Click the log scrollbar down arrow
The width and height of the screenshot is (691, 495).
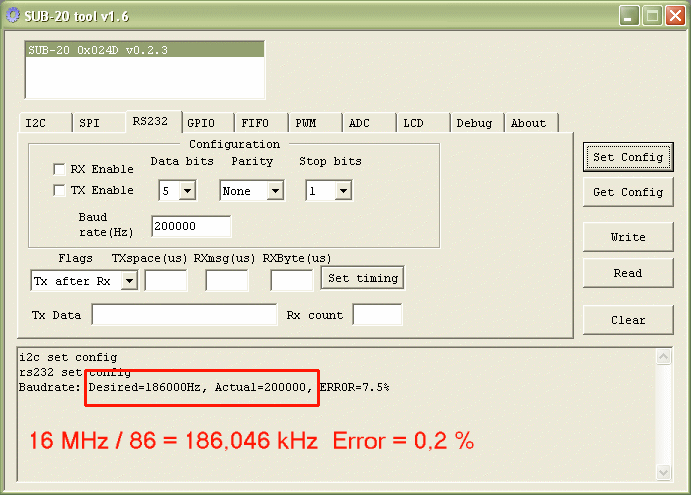[x=663, y=473]
